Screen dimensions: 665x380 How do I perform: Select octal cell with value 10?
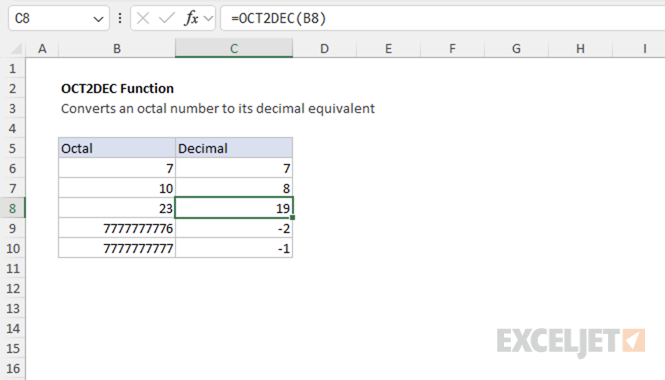(117, 188)
